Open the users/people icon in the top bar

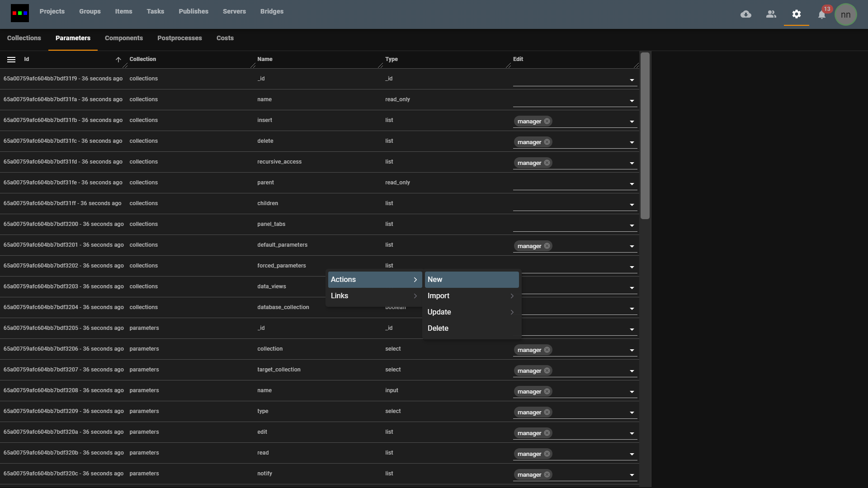(771, 14)
